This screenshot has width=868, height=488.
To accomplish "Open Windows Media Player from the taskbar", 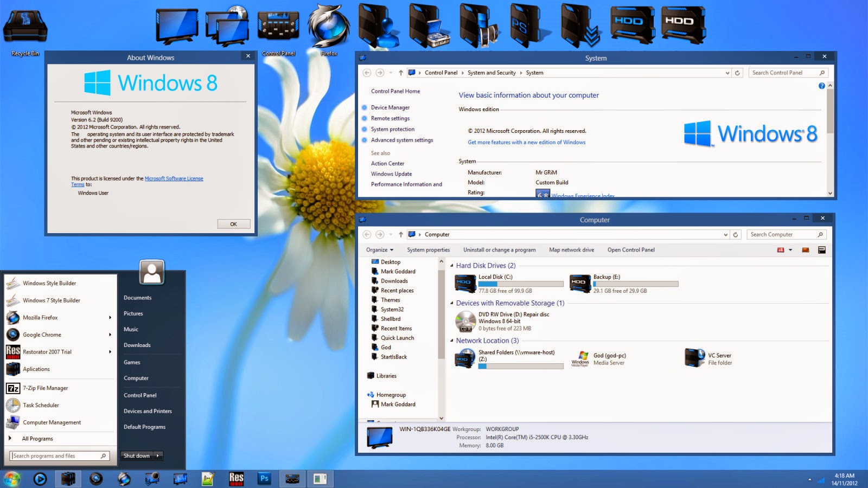I will tap(41, 479).
